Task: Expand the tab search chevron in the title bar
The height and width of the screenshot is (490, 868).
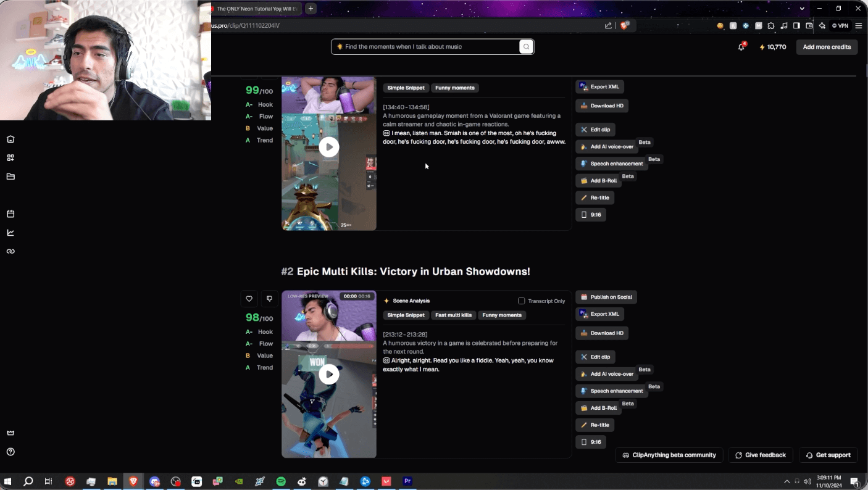Action: (802, 9)
